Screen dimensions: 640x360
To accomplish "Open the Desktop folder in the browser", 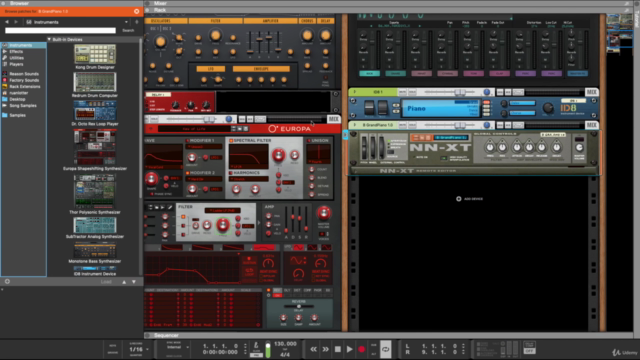I will [17, 99].
